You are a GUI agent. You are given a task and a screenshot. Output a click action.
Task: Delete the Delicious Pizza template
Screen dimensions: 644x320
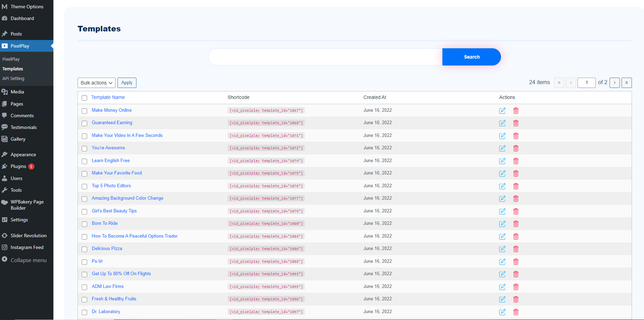click(516, 249)
